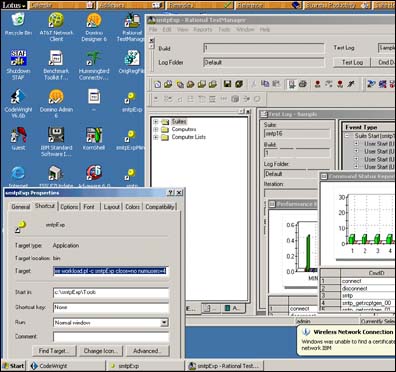The image size is (396, 372).
Task: Select the KornShell desktop icon
Action: 94,138
